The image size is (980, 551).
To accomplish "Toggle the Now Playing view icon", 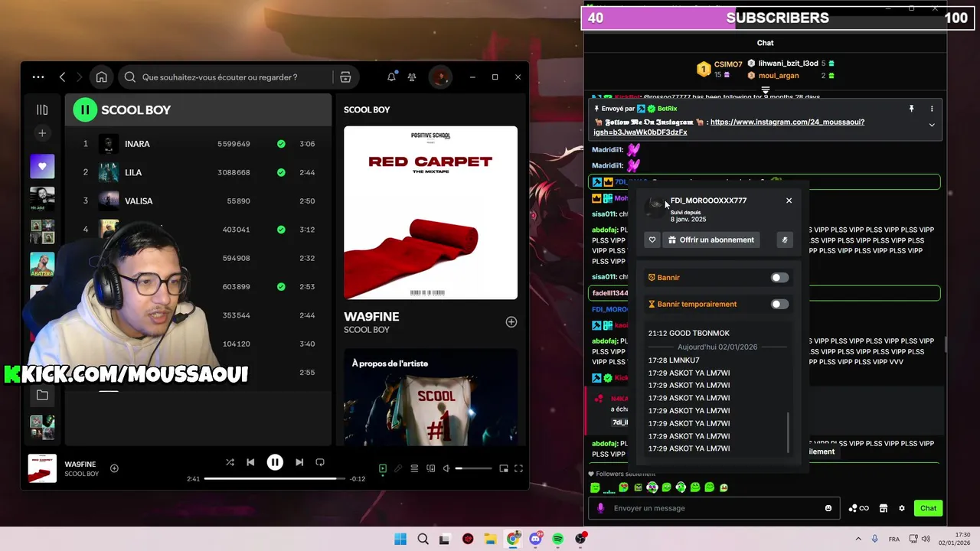I will (x=383, y=468).
